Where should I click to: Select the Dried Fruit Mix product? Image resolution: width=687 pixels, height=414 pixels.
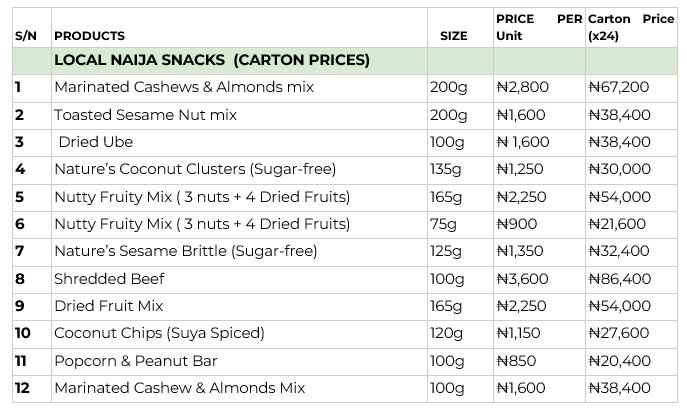point(108,305)
